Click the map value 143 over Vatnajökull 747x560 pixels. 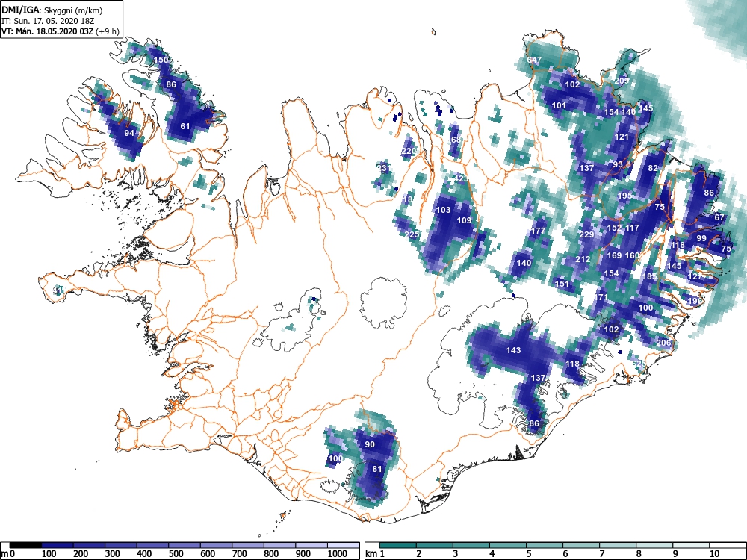pyautogui.click(x=513, y=350)
